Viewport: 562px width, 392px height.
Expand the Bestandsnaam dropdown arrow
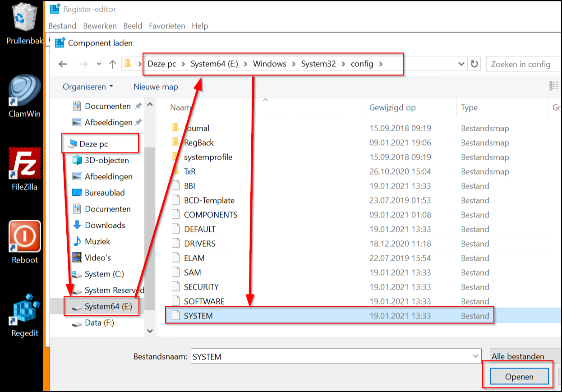point(475,356)
